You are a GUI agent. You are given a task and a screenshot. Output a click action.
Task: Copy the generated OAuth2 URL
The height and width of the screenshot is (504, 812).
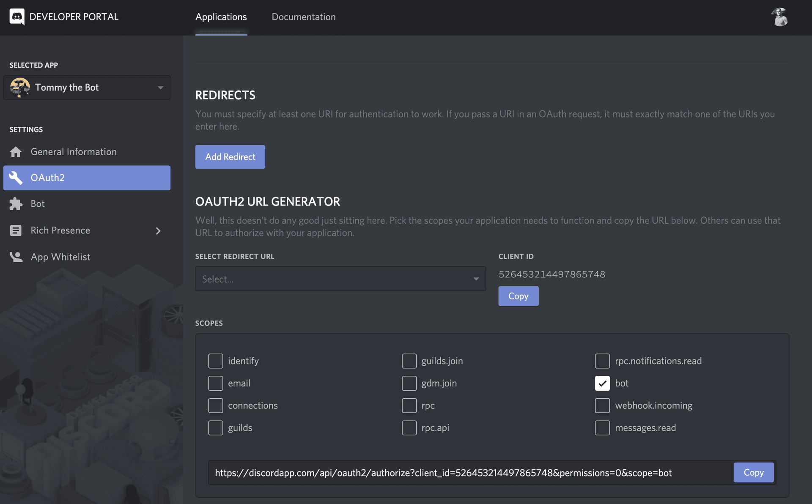coord(753,472)
